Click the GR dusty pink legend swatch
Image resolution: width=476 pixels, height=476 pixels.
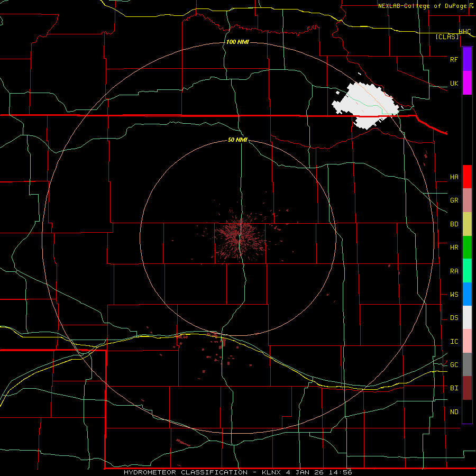[467, 200]
